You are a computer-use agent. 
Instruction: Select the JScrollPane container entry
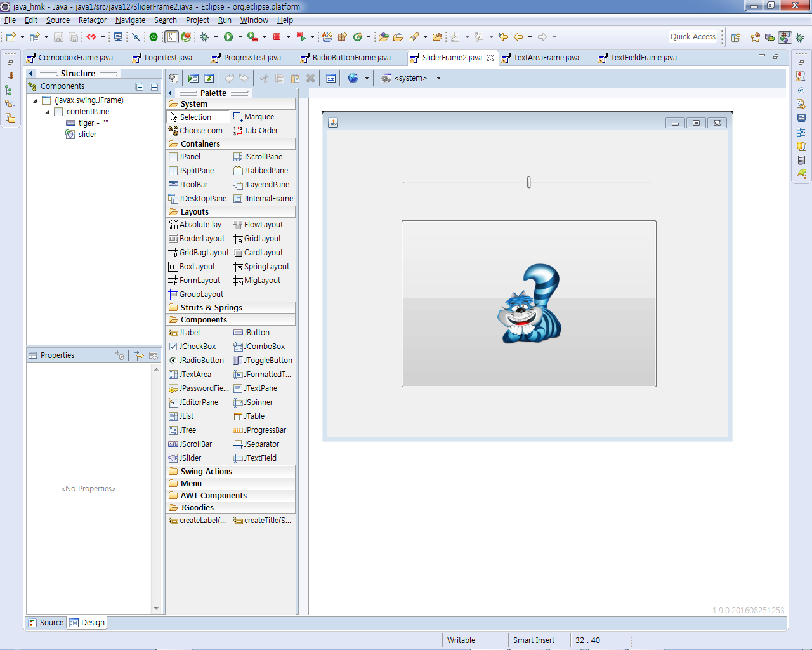(258, 157)
